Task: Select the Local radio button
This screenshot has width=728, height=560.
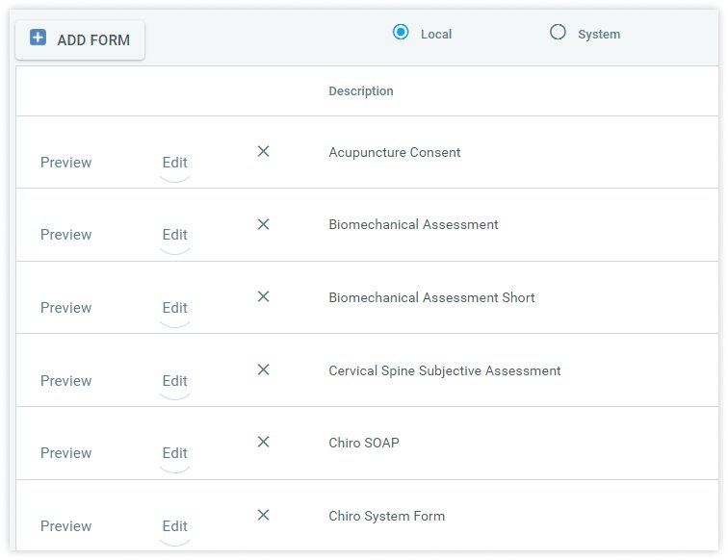Action: 402,33
